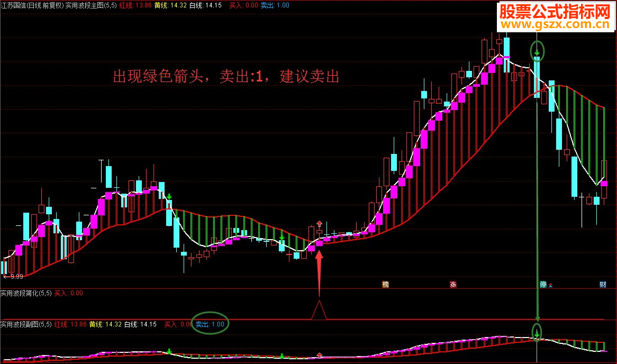This screenshot has height=364, width=617.
Task: Click the first green sell arrow in main chart
Action: pos(169,196)
